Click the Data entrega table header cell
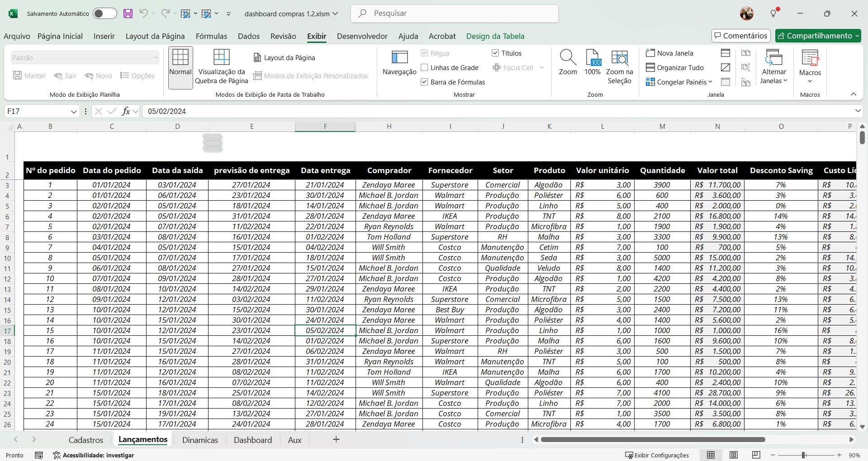The image size is (868, 461). pos(325,170)
